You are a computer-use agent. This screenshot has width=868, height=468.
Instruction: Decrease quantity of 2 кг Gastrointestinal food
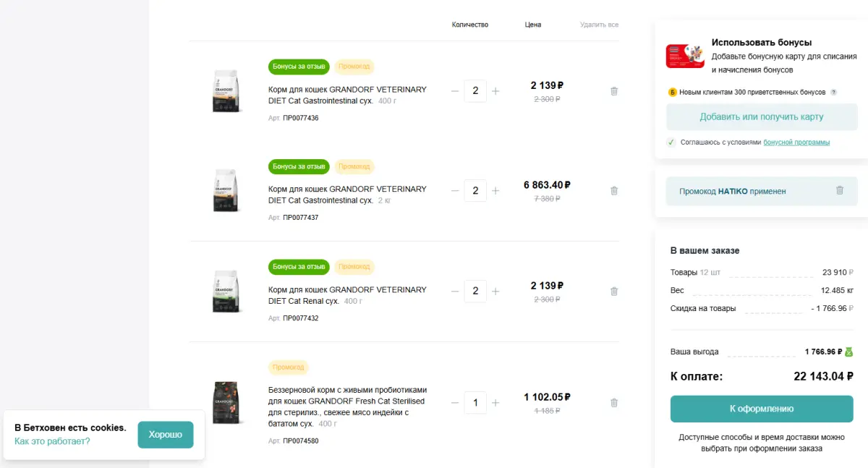coord(455,191)
